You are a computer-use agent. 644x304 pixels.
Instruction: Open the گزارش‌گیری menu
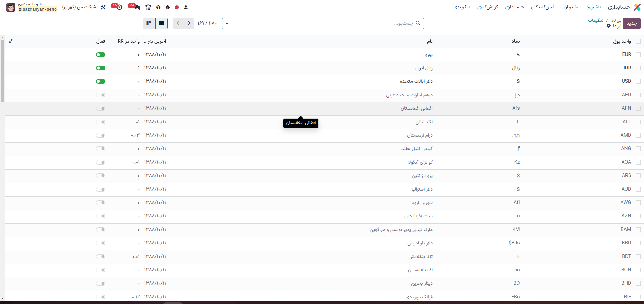(x=488, y=7)
